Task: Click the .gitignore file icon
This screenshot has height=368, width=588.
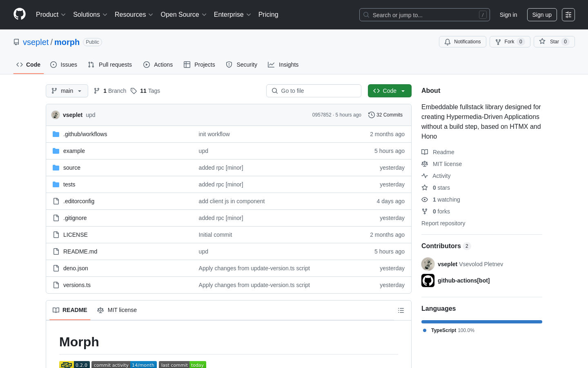Action: pyautogui.click(x=56, y=218)
